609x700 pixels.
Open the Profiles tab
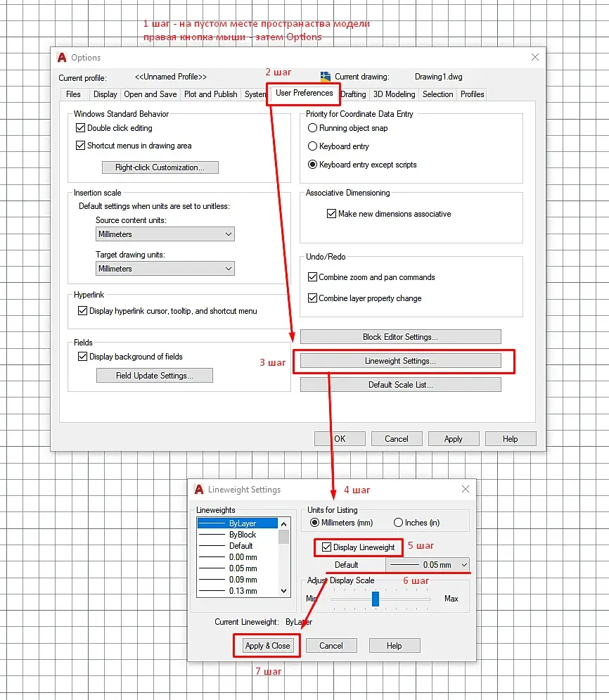pos(472,94)
